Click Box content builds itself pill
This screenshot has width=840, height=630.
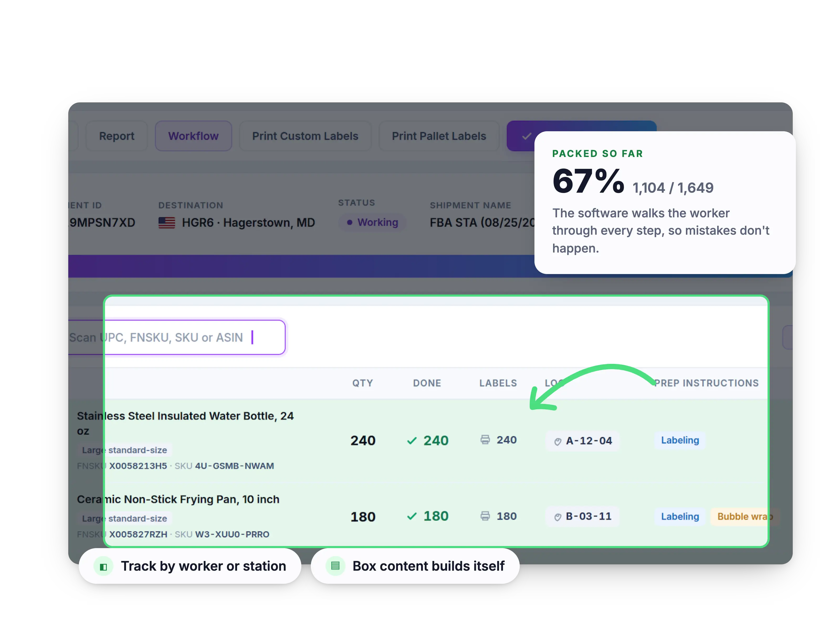click(x=415, y=566)
